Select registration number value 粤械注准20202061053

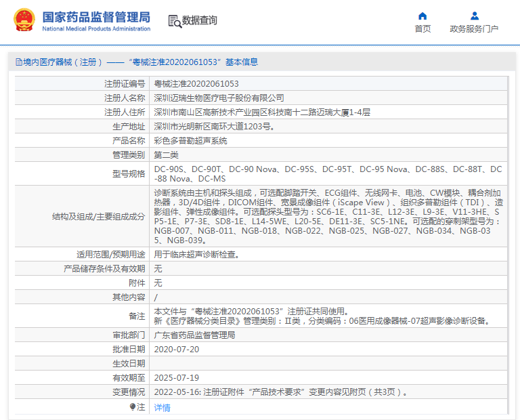coord(196,84)
